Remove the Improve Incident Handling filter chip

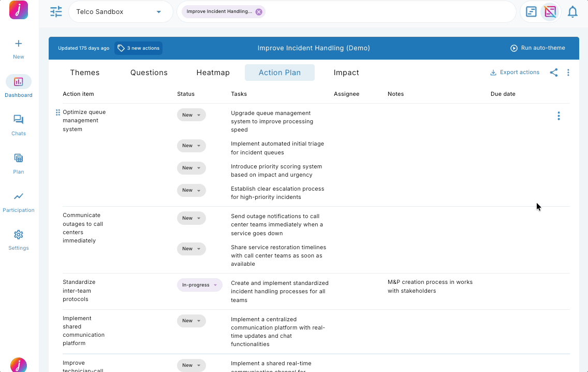[x=259, y=11]
